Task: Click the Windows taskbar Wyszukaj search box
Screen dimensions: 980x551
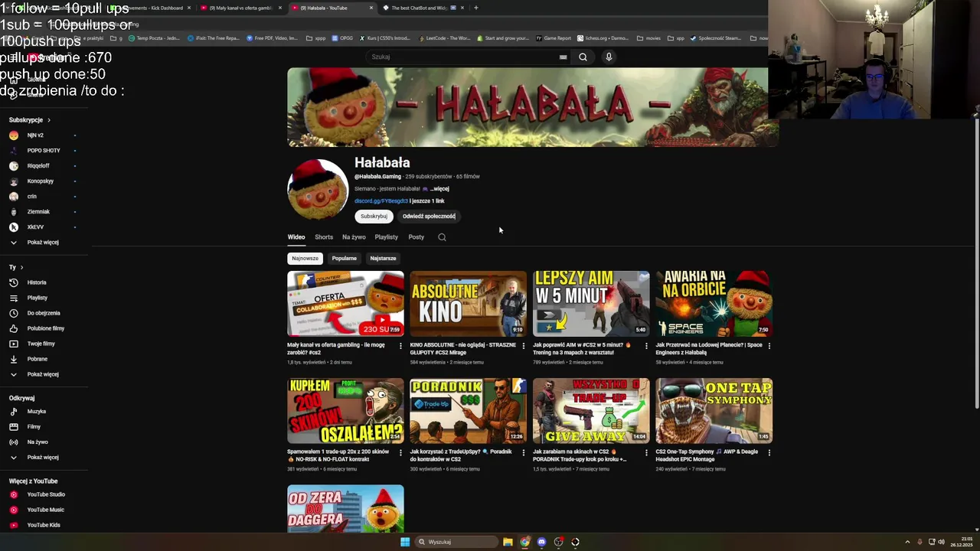Action: pyautogui.click(x=456, y=542)
